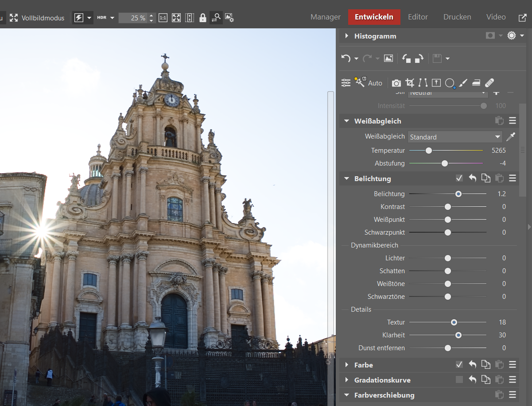Switch to the Manager tab
This screenshot has width=532, height=406.
[326, 17]
